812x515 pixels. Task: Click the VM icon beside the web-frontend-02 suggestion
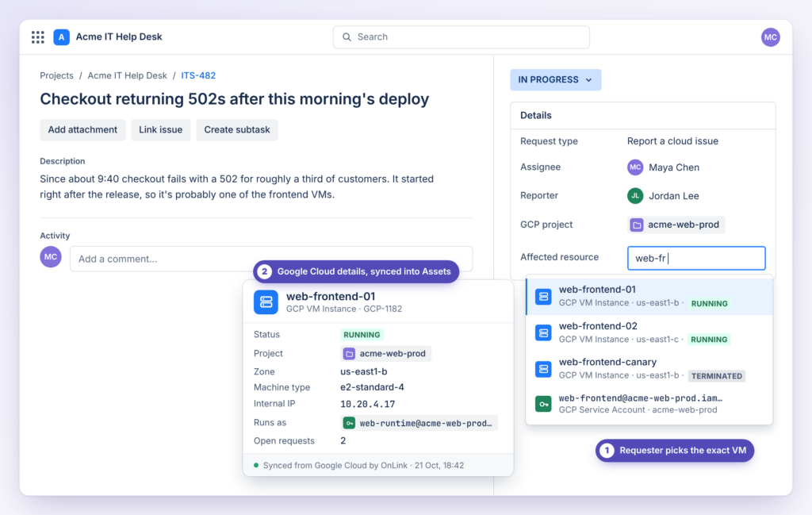coord(542,332)
